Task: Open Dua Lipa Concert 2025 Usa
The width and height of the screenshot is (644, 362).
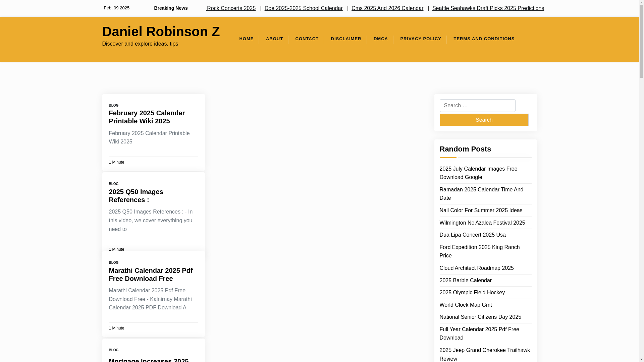Action: pos(472,235)
